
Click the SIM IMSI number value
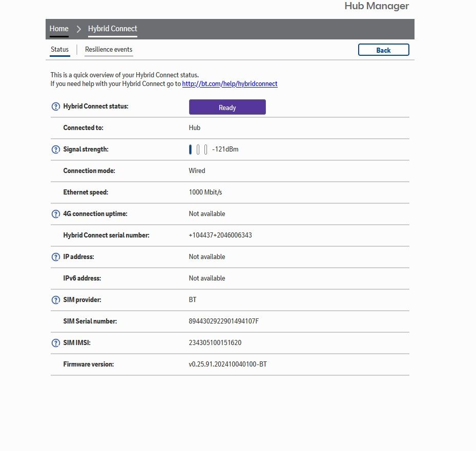(215, 343)
